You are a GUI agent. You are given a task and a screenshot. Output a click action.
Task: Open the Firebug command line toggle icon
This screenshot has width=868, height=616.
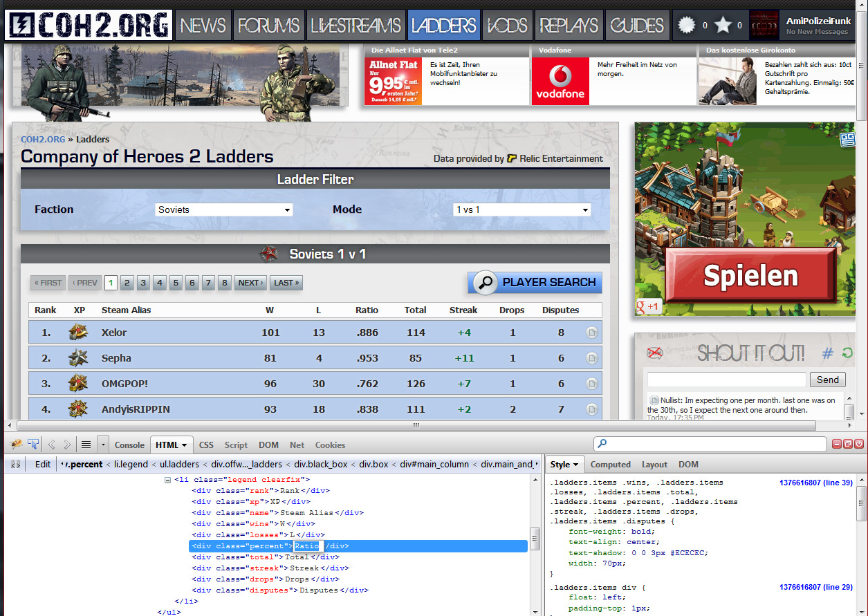tap(86, 445)
